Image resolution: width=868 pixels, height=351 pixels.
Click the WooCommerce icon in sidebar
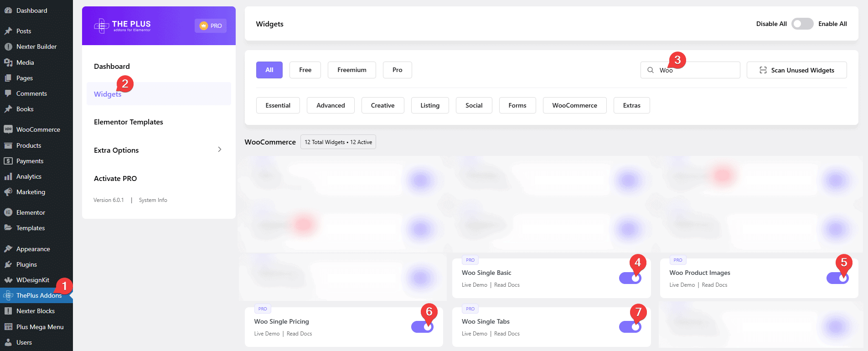pos(8,129)
